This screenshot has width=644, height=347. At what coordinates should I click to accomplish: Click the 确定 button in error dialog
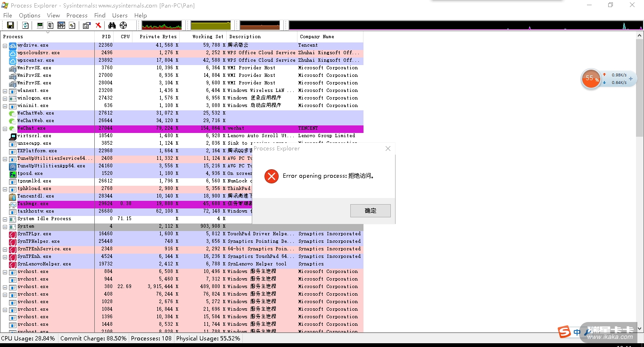click(371, 211)
